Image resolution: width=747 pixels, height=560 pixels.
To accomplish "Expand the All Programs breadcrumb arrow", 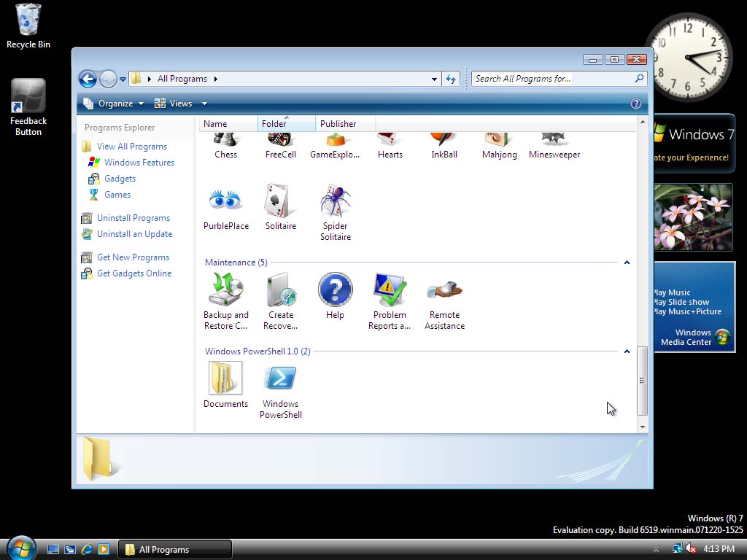I will pyautogui.click(x=216, y=79).
